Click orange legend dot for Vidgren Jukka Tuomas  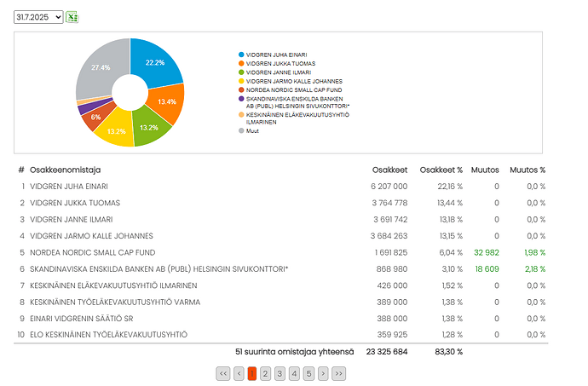coord(241,63)
